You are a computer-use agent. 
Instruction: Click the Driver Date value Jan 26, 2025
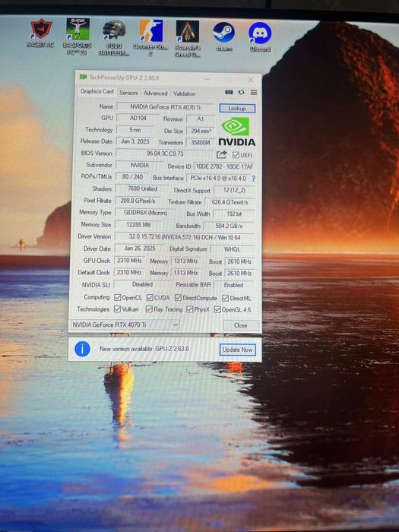coord(139,249)
